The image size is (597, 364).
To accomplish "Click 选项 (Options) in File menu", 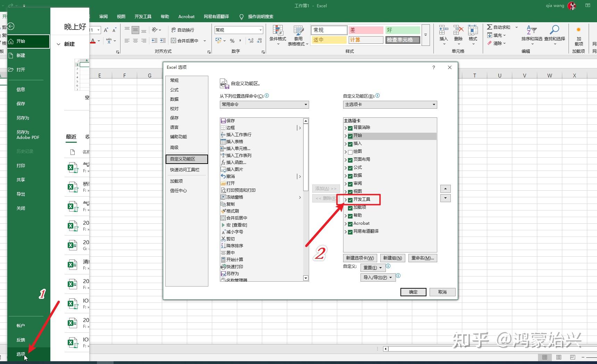I will [x=21, y=354].
